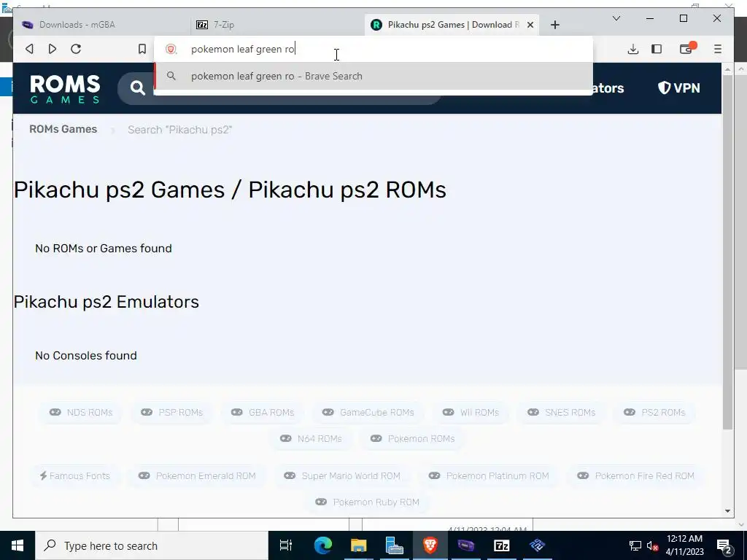
Task: Click the scrollbar down arrow
Action: pyautogui.click(x=727, y=511)
